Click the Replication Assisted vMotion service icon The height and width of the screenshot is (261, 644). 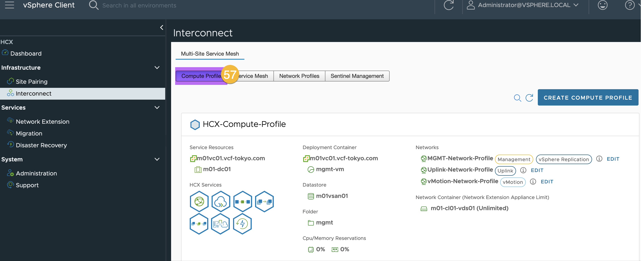(199, 224)
